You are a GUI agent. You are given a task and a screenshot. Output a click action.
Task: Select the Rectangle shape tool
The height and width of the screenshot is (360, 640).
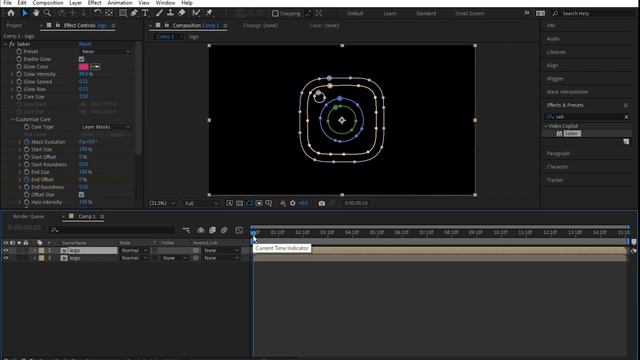(122, 13)
